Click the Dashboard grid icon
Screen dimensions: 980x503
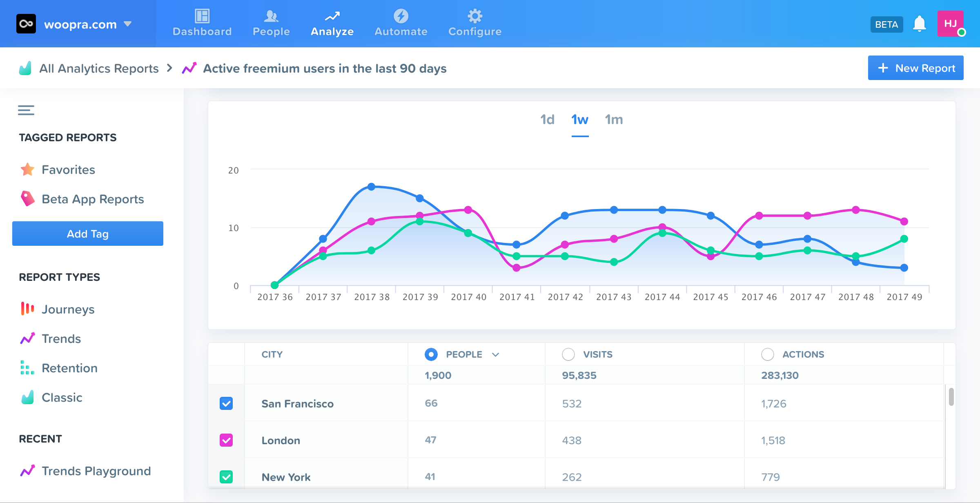202,16
